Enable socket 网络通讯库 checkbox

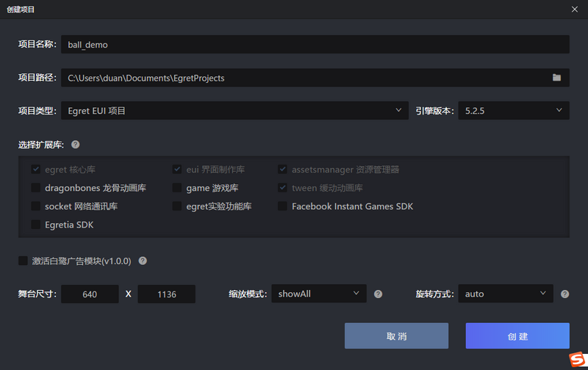coord(35,206)
